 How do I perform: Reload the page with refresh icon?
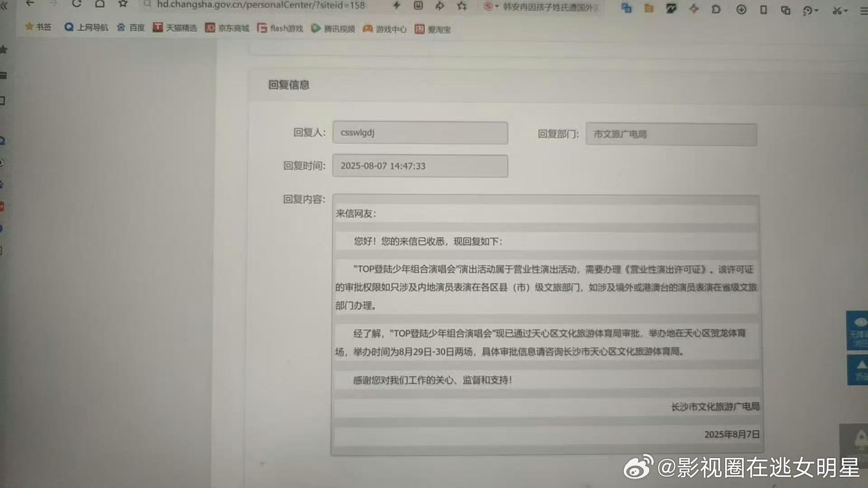pos(76,4)
